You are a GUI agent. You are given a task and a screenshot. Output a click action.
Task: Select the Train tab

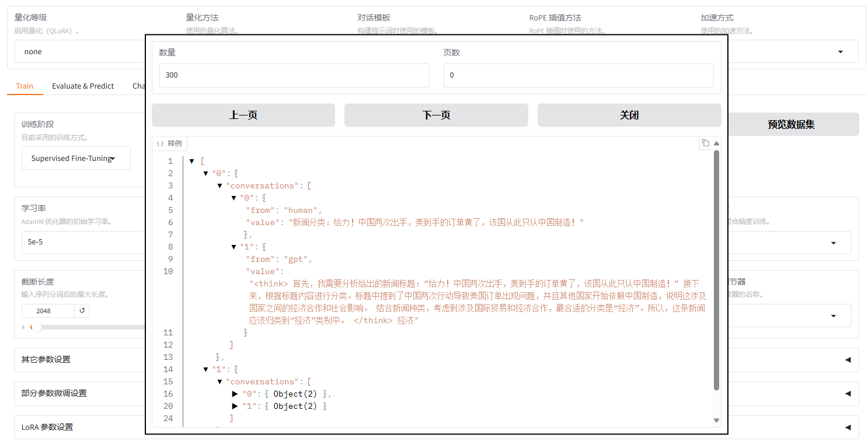tap(25, 86)
